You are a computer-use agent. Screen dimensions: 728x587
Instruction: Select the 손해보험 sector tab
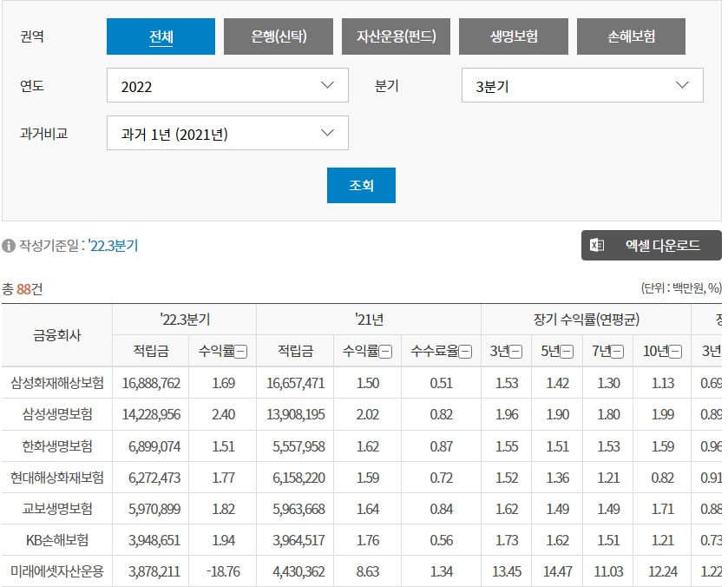pyautogui.click(x=631, y=36)
